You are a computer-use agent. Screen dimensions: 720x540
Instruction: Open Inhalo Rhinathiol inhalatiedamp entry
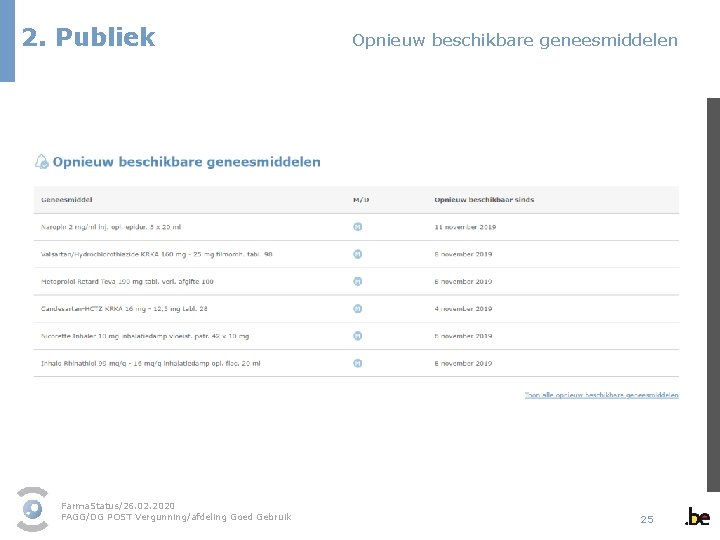(151, 363)
